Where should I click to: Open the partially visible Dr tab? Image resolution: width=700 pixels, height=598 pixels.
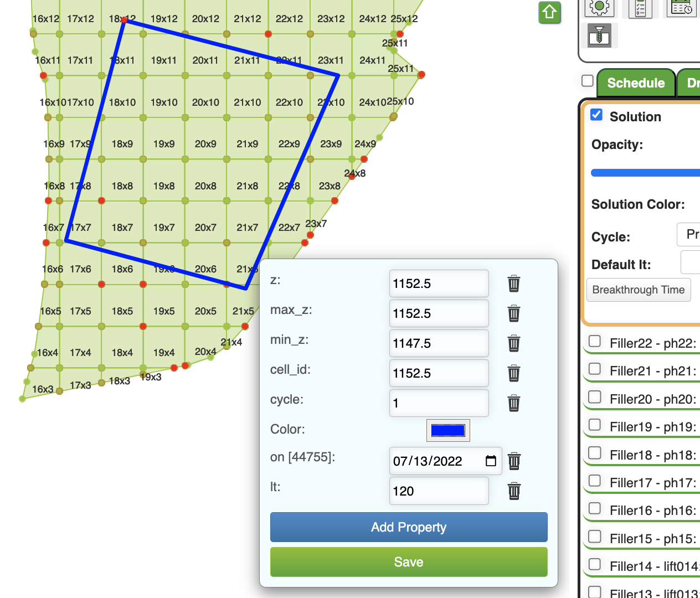pos(692,83)
